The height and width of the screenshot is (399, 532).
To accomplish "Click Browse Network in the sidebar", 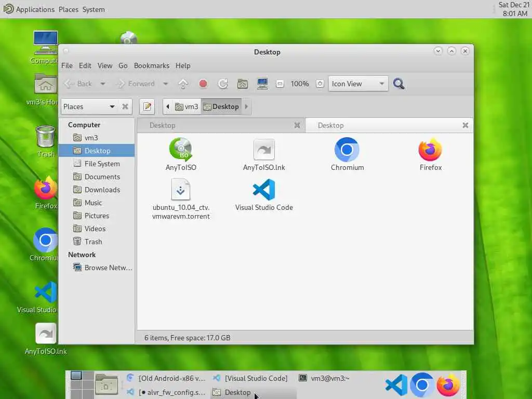I will tap(97, 268).
